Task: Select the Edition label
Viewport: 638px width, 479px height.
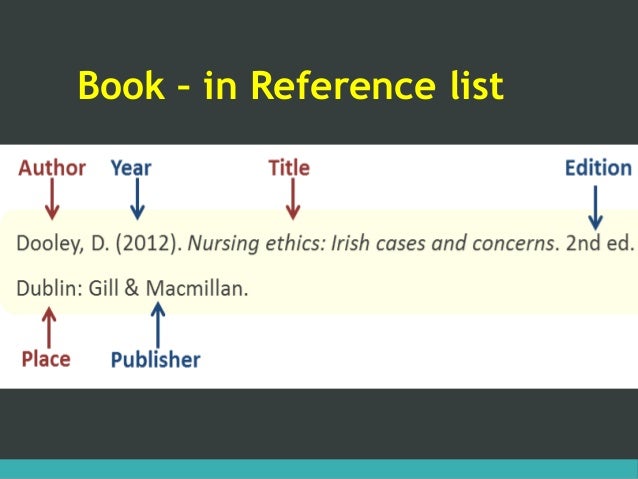Action: (x=599, y=168)
